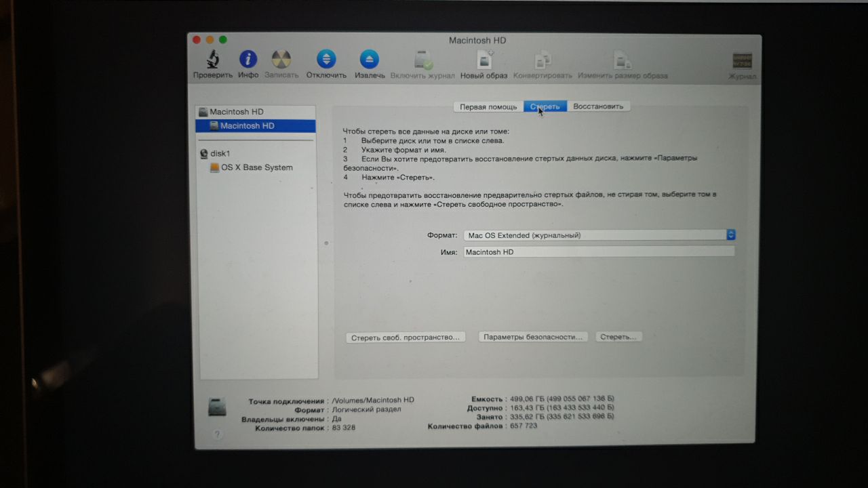868x488 pixels.
Task: Switch to the Восстановить tab
Action: 598,107
